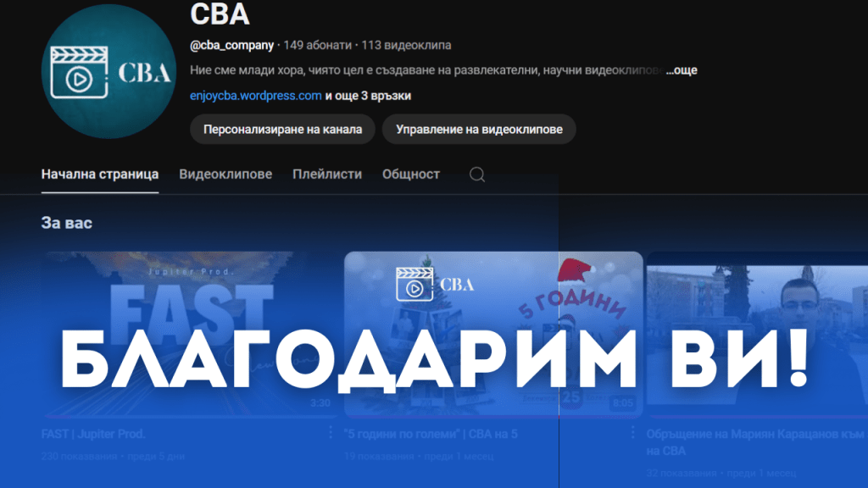The width and height of the screenshot is (868, 488).
Task: Switch to the Общност tab
Action: (411, 175)
